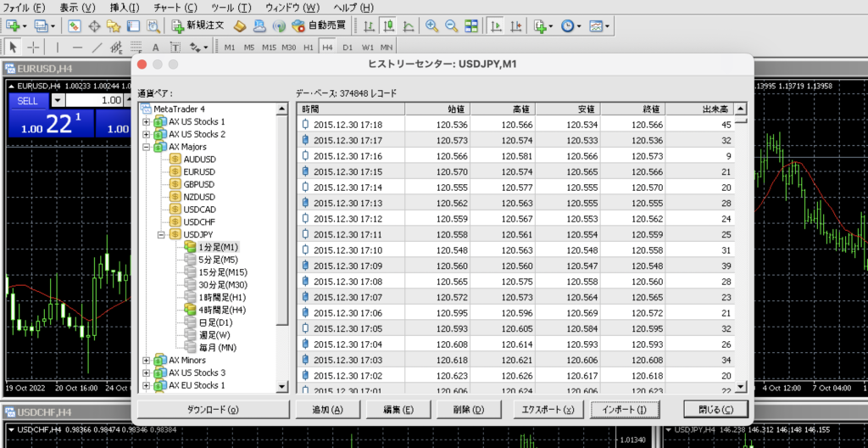Select the vertical line drawing tool

[x=58, y=48]
